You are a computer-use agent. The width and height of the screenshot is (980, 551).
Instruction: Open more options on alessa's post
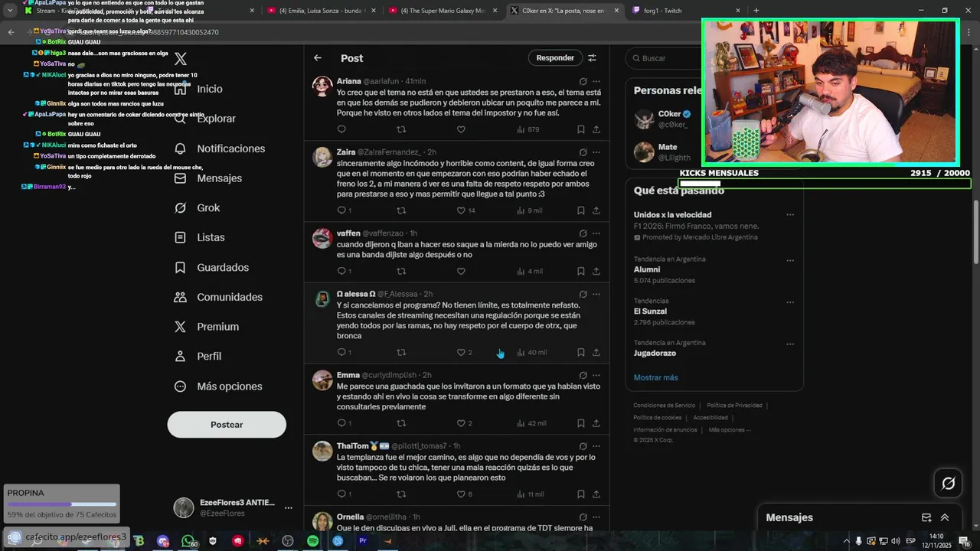pos(596,294)
